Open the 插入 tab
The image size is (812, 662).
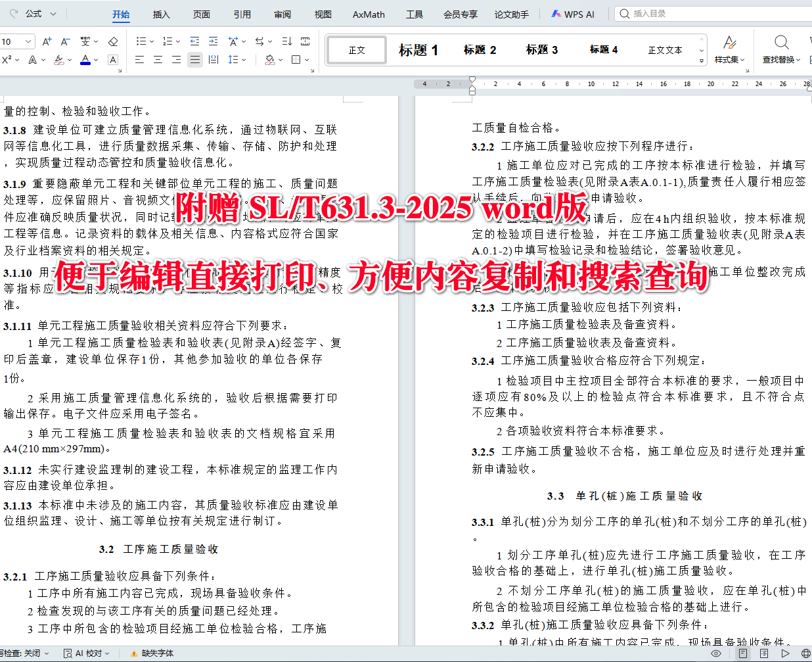(x=162, y=14)
